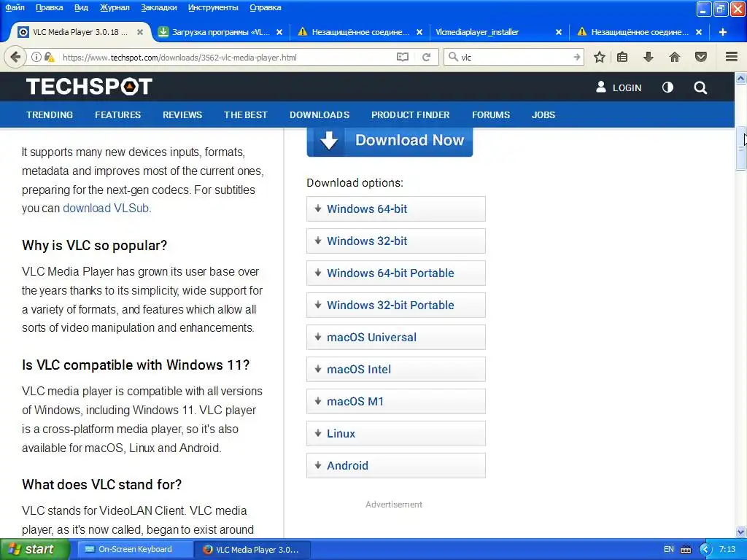747x560 pixels.
Task: Open the REVIEWS section
Action: pos(182,114)
